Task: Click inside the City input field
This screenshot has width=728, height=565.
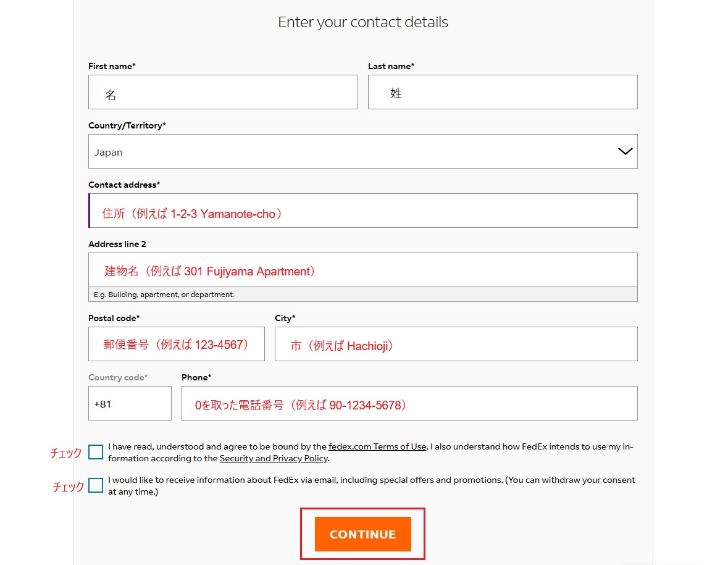Action: tap(456, 344)
